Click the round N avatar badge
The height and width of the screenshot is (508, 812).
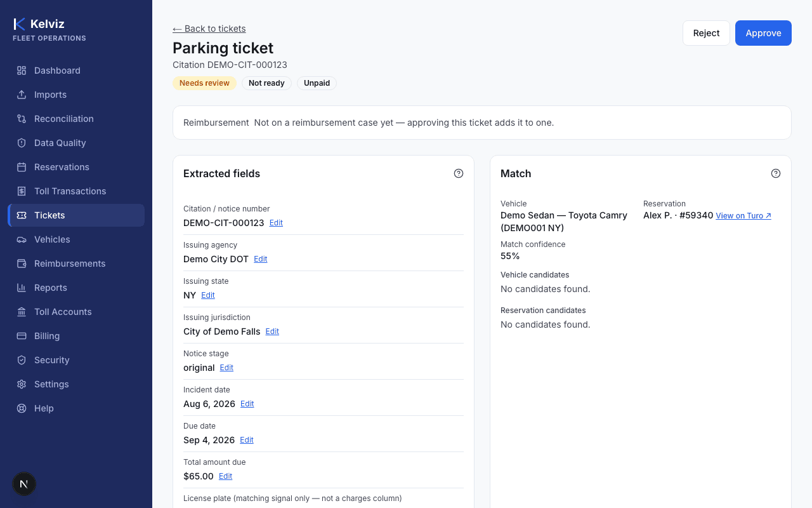(x=24, y=484)
